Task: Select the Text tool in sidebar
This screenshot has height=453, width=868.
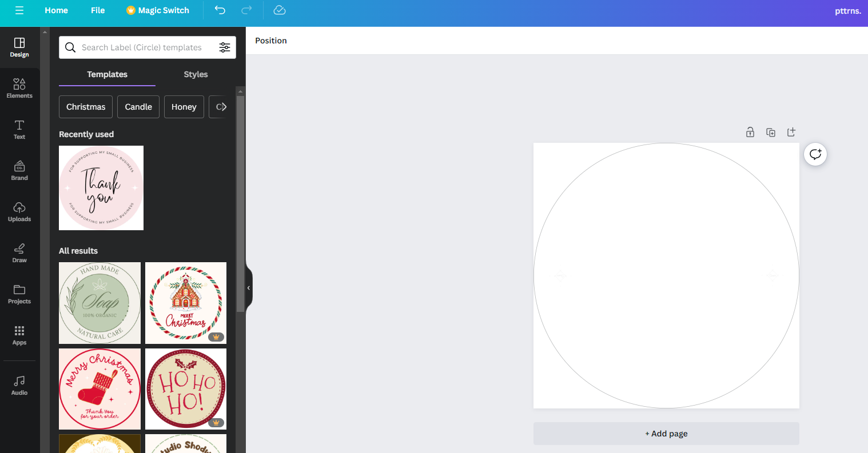Action: coord(19,130)
